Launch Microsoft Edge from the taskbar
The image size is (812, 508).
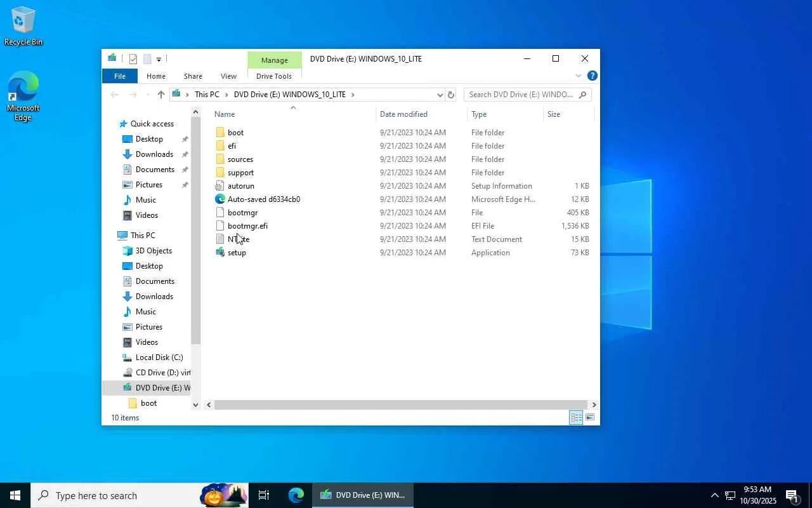click(x=296, y=495)
